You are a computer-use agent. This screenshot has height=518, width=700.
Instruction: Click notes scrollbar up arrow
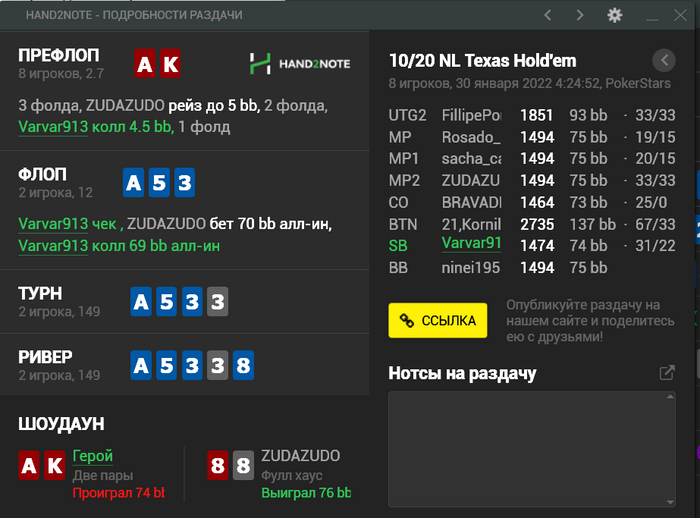(x=671, y=397)
